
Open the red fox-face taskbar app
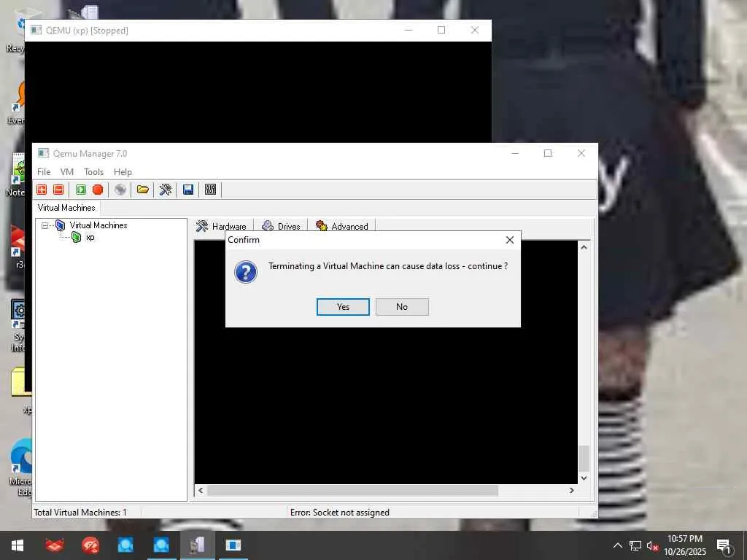tap(54, 545)
